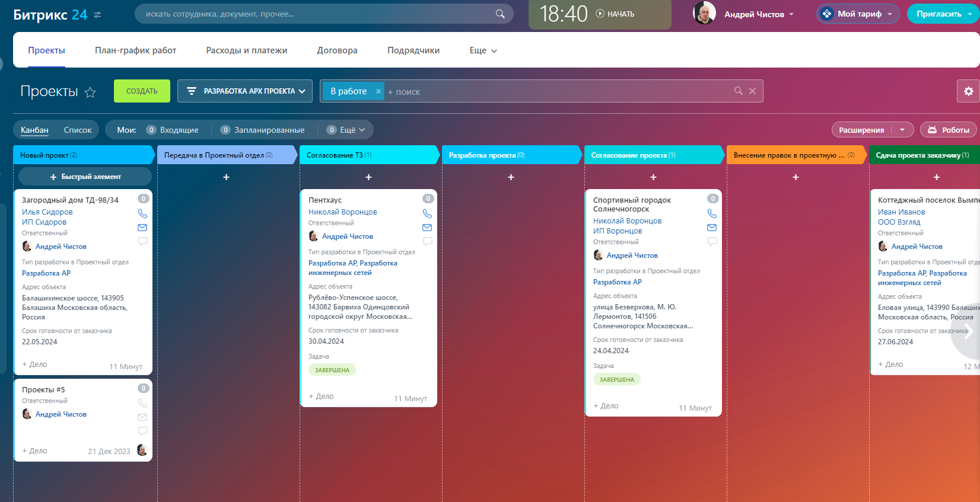Click email icon on Пентхаус card

[x=427, y=228]
